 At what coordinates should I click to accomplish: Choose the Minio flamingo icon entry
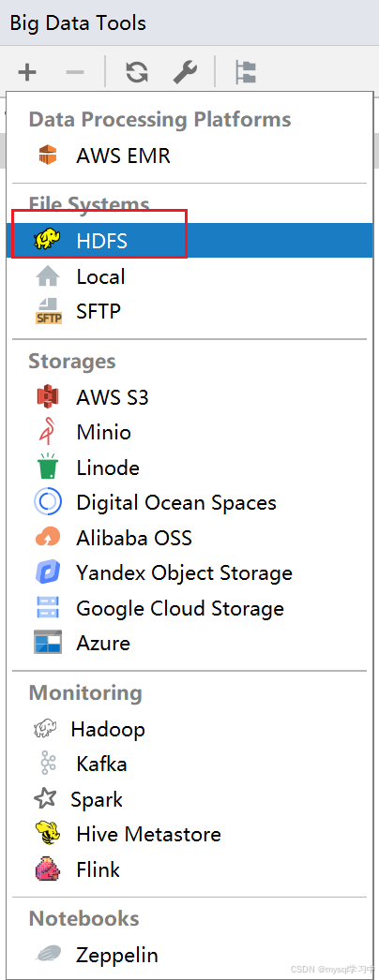point(189,432)
